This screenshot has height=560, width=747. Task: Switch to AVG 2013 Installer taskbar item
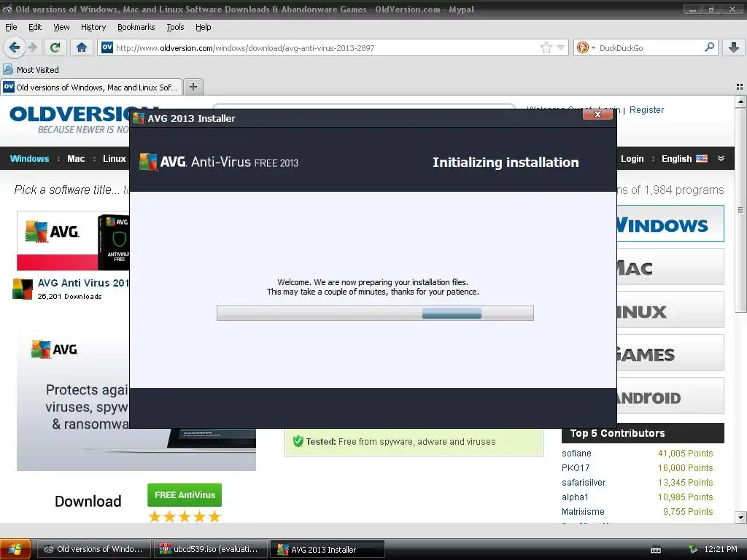(328, 549)
